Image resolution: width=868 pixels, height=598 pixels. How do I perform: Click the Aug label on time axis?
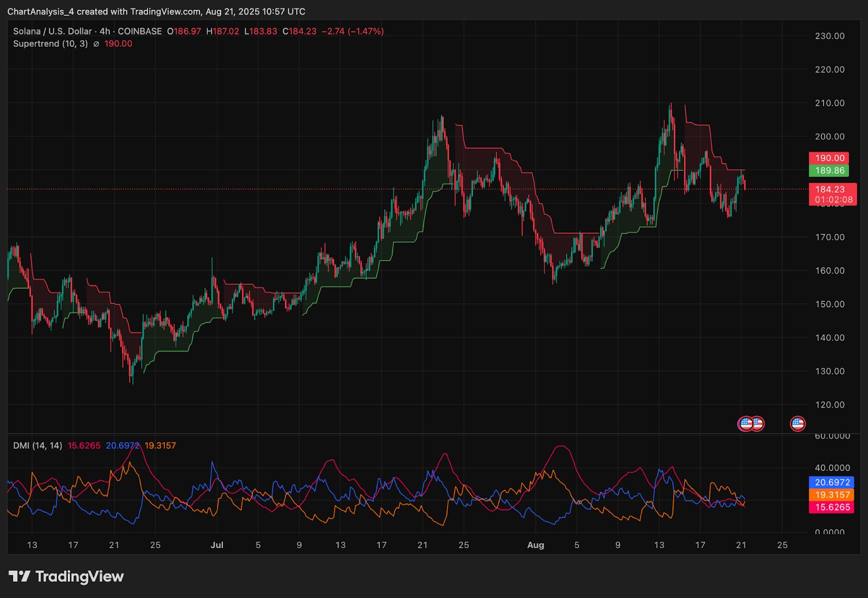pos(535,545)
